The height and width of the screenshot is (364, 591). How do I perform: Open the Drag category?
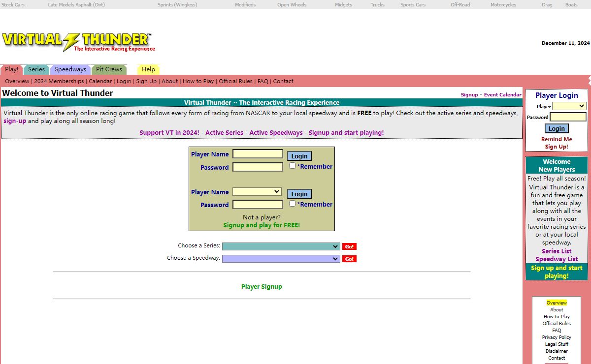pos(547,4)
